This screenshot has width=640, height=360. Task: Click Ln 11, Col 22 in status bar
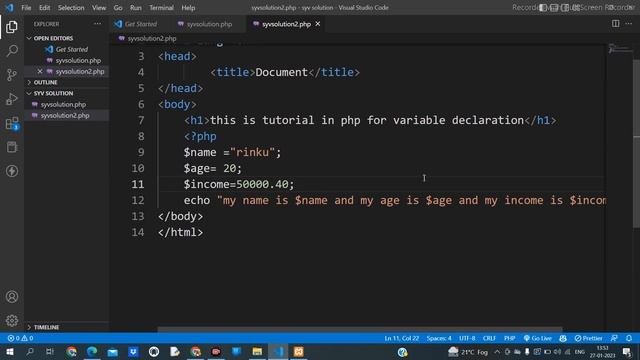pos(402,338)
